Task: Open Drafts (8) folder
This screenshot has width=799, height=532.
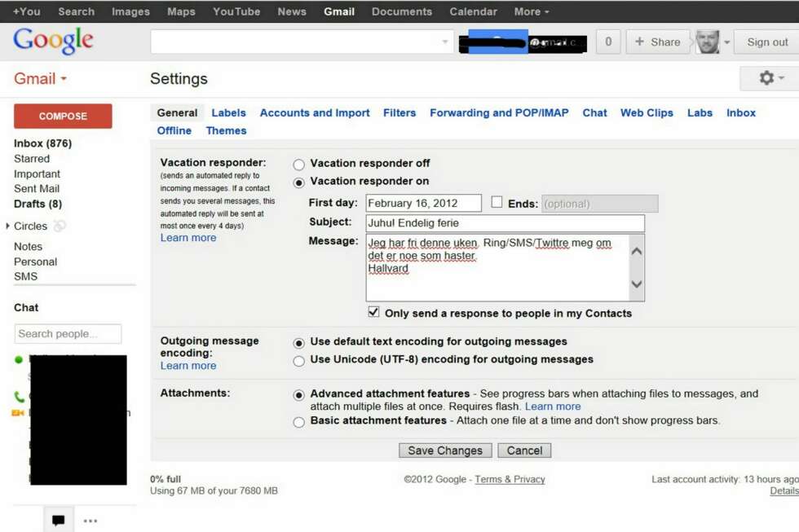Action: (38, 204)
